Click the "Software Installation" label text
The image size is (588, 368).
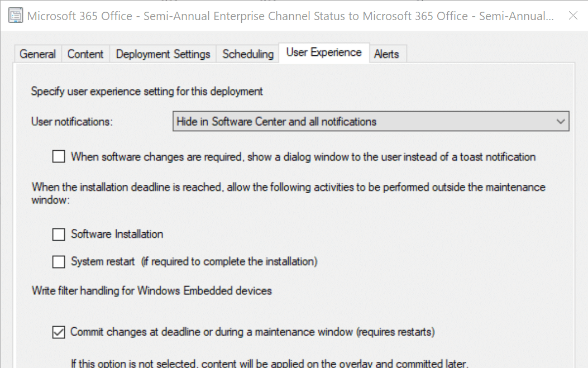pyautogui.click(x=117, y=234)
